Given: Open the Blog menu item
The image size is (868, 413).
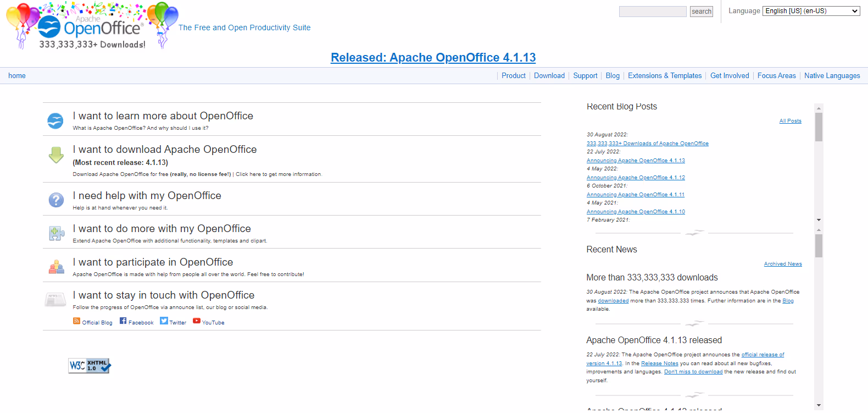Looking at the screenshot, I should point(613,76).
